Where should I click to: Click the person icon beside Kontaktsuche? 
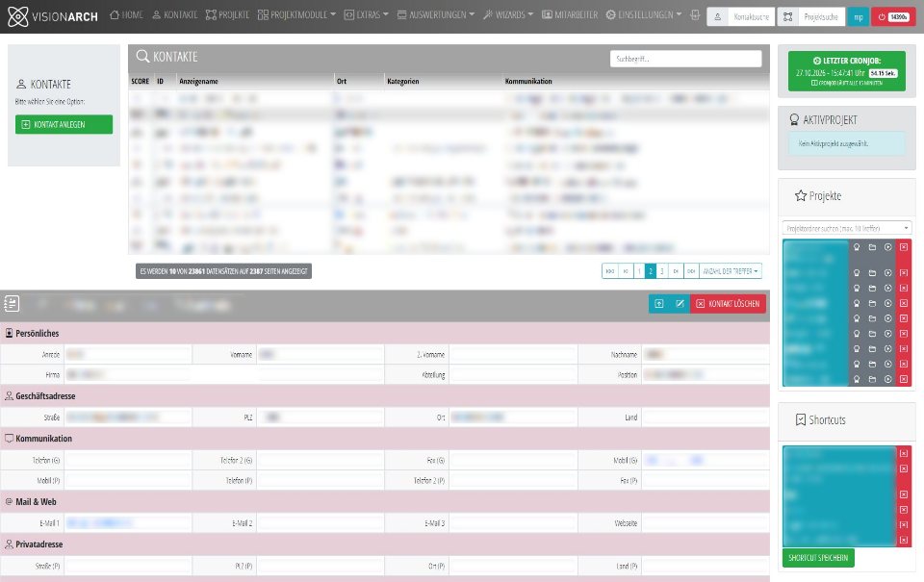pyautogui.click(x=717, y=17)
